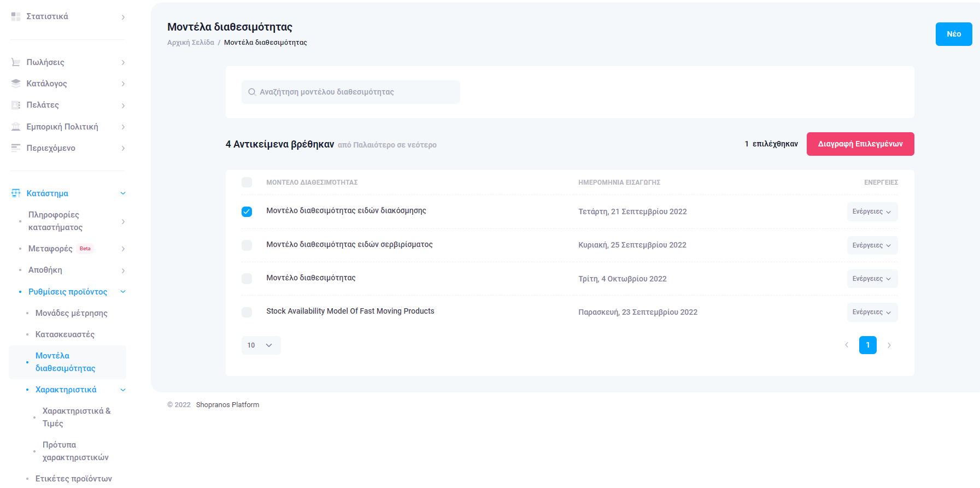Open Ενέργειες dropdown for Stock Availability Model row
Screen dimensions: 980x488
[872, 312]
